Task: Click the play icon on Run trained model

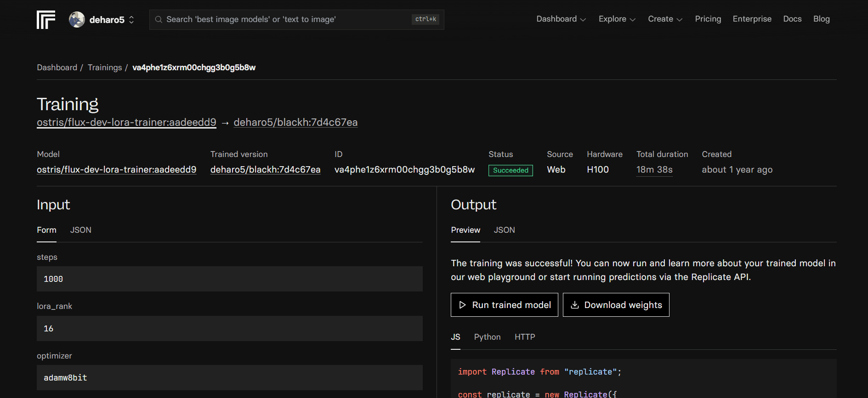Action: [462, 305]
